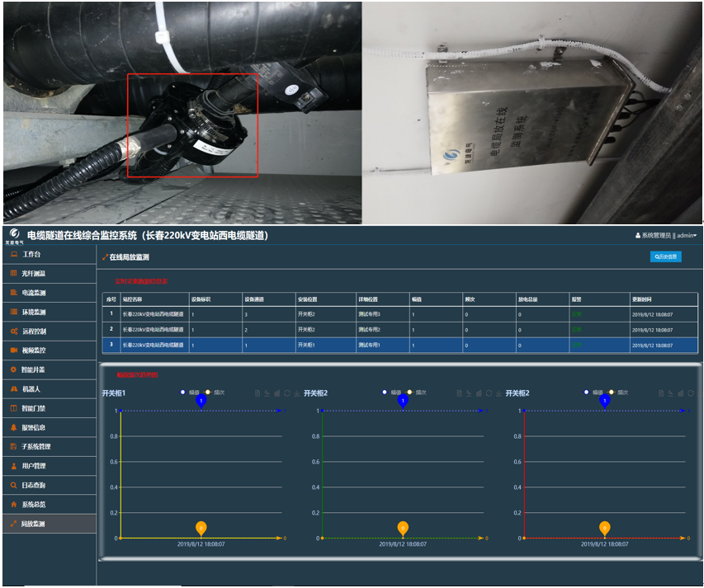Click the 工作台 workbench icon in sidebar

click(x=13, y=255)
